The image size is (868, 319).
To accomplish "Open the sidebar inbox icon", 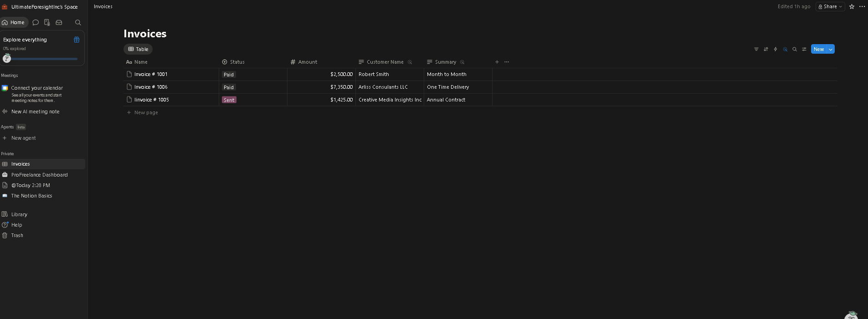I will (59, 22).
